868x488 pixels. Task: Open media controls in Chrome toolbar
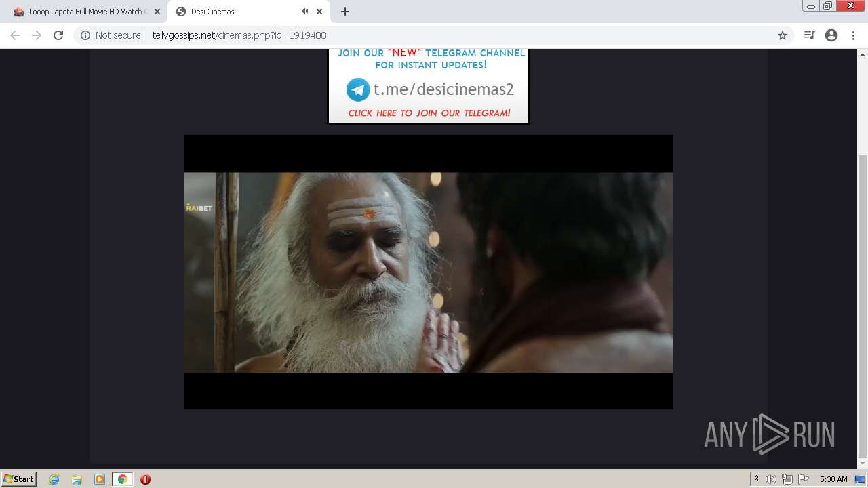tap(809, 35)
